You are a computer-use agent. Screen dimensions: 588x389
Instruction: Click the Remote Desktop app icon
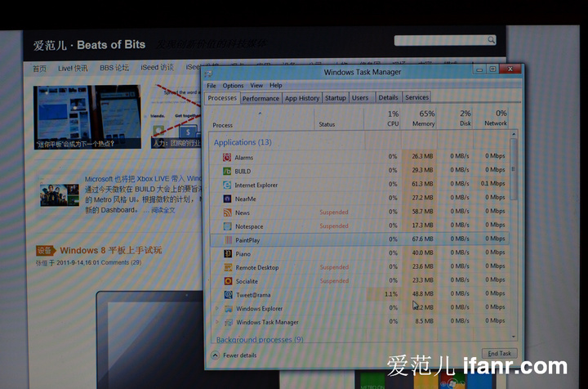pos(228,267)
